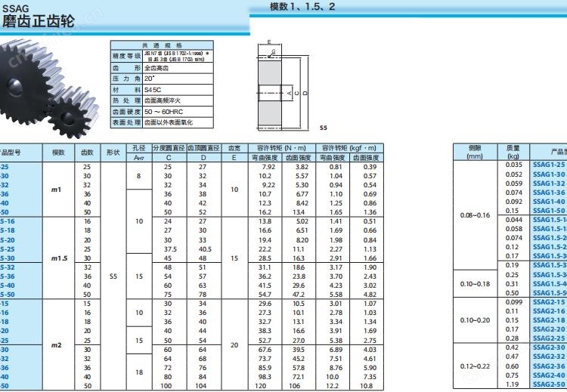Viewport: 567px width, 392px height.
Task: Click the 孔径 column header
Action: pyautogui.click(x=139, y=148)
